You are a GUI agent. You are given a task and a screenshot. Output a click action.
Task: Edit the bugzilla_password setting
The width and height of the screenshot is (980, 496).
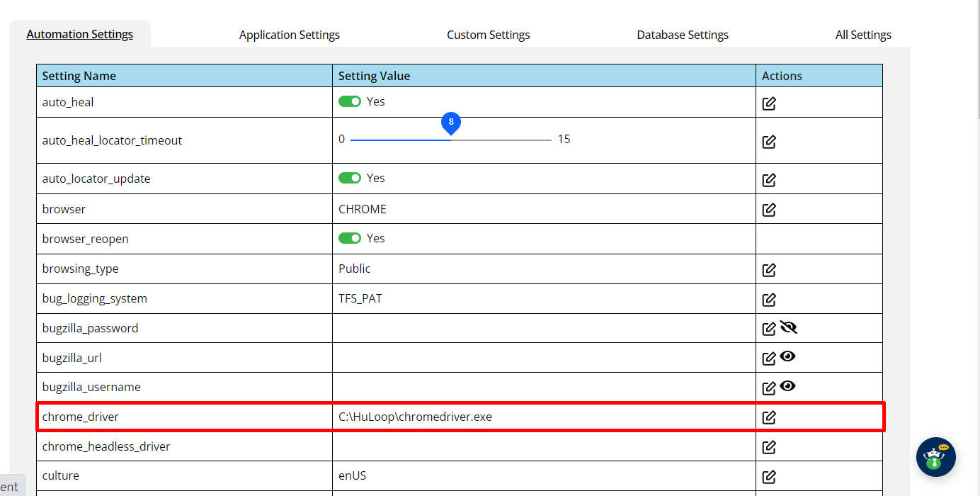pos(769,329)
